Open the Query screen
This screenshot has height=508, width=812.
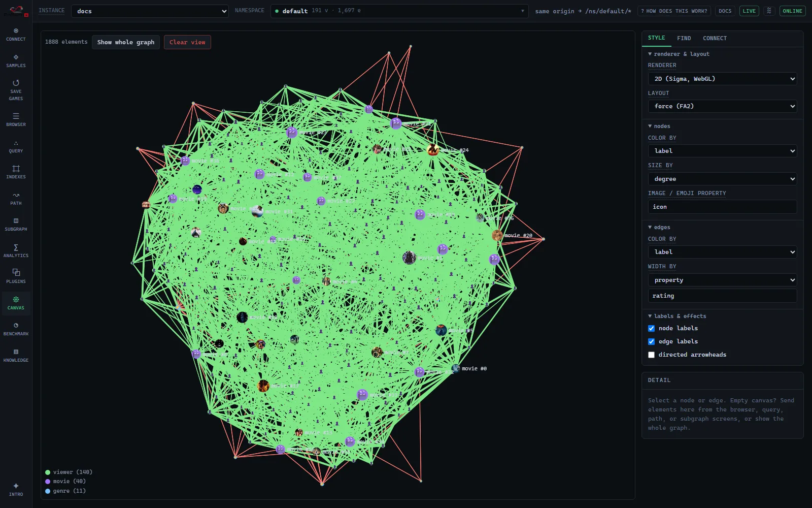pos(16,146)
